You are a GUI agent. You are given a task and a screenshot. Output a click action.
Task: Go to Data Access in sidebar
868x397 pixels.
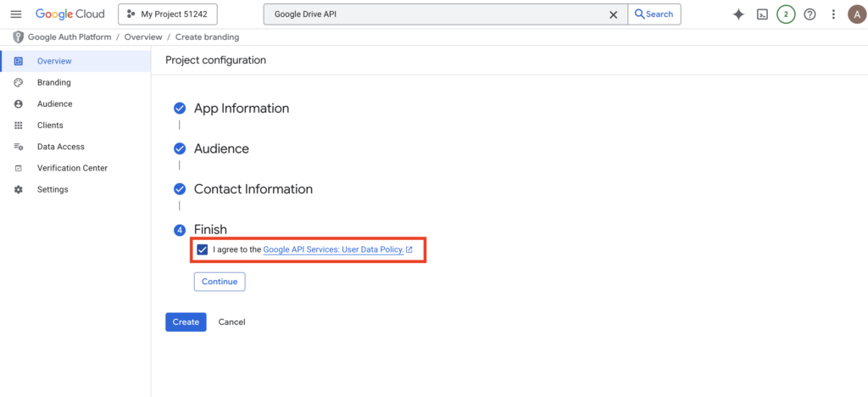pyautogui.click(x=60, y=147)
